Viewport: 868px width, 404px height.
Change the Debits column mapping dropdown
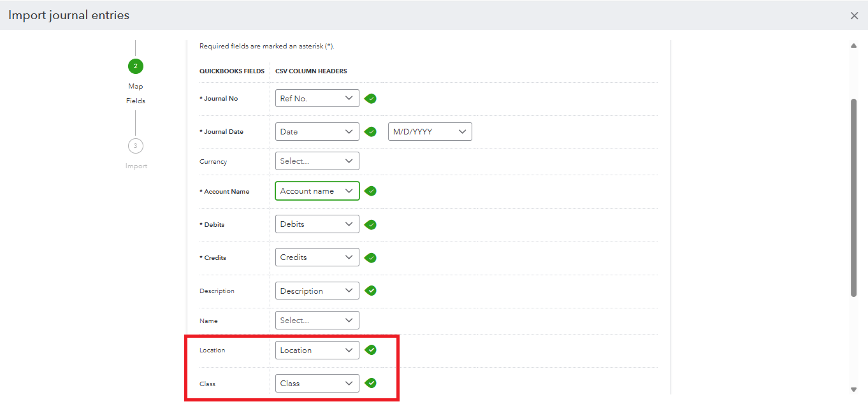317,224
